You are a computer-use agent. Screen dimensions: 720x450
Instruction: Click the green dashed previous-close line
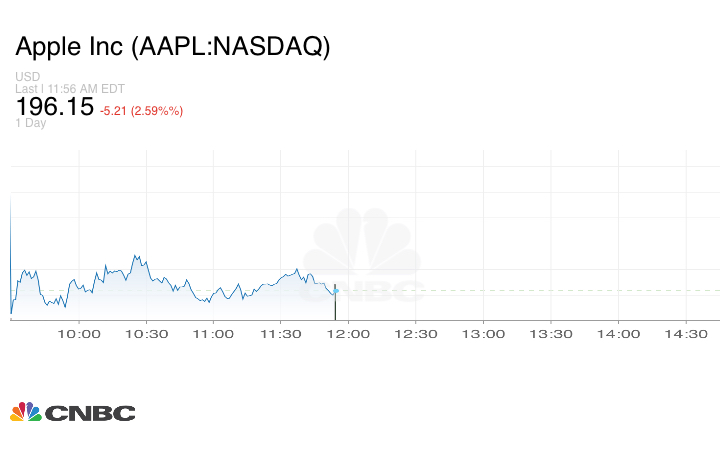[x=530, y=291]
